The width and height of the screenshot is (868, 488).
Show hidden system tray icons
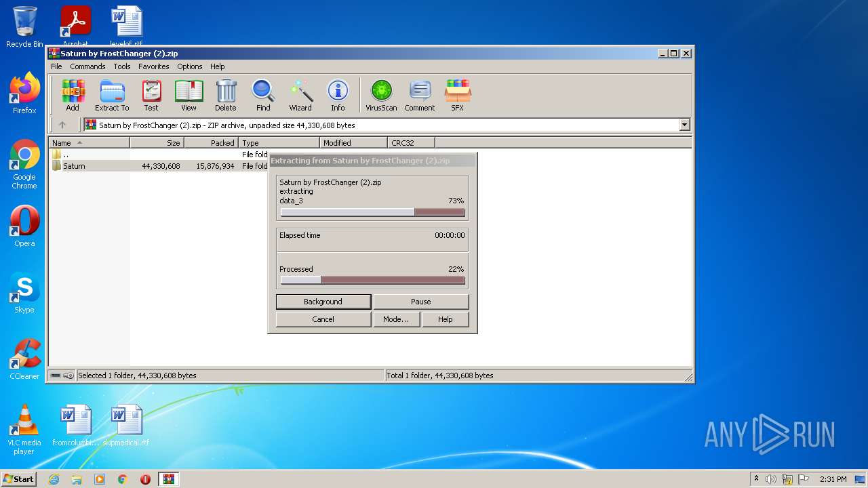[756, 479]
